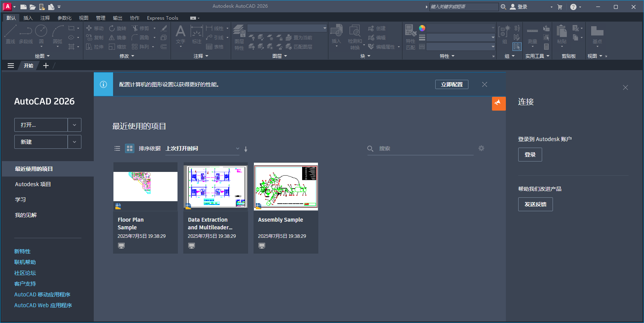Click the recent files search (搜索) field

click(421, 148)
